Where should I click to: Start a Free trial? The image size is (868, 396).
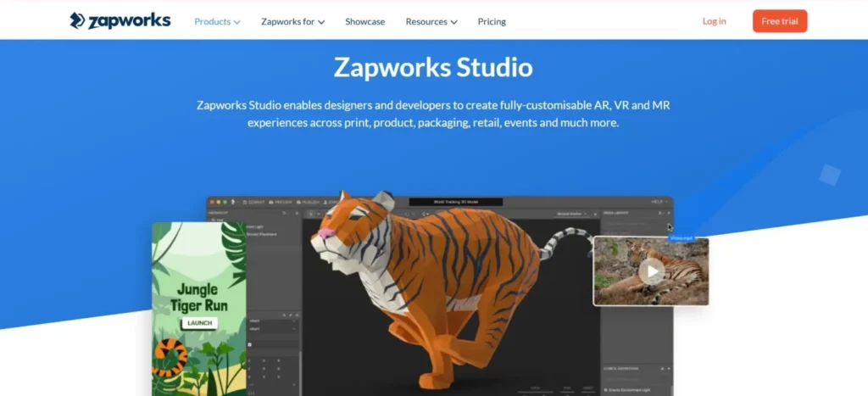point(780,21)
